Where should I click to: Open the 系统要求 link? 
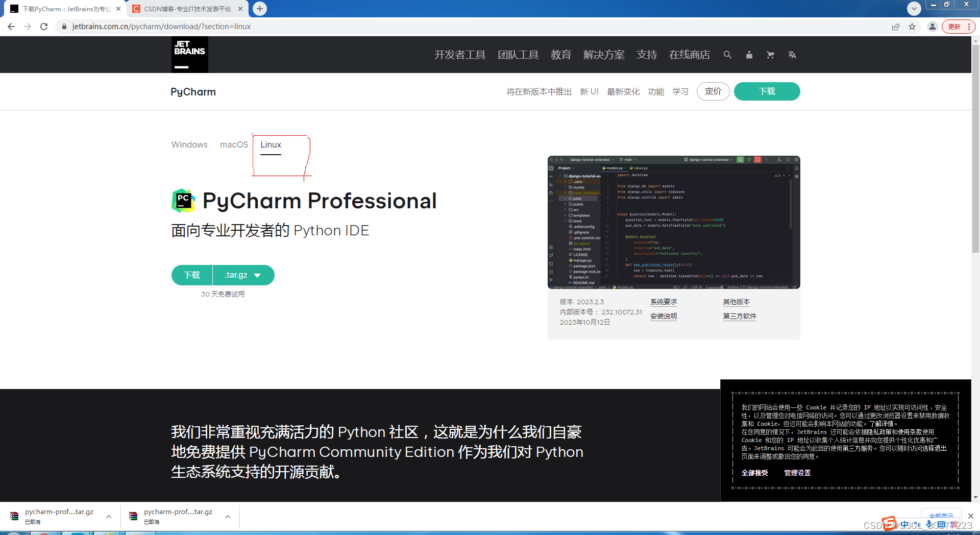pyautogui.click(x=663, y=302)
